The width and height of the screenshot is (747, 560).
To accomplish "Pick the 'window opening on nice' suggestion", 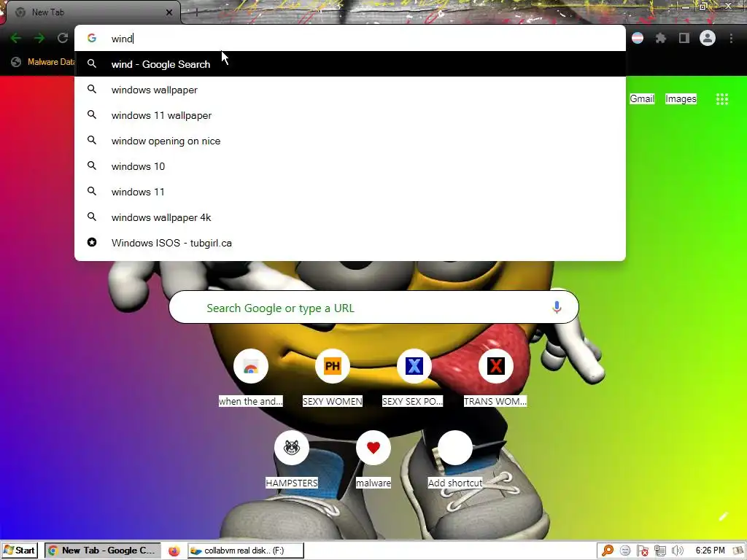I will point(349,141).
